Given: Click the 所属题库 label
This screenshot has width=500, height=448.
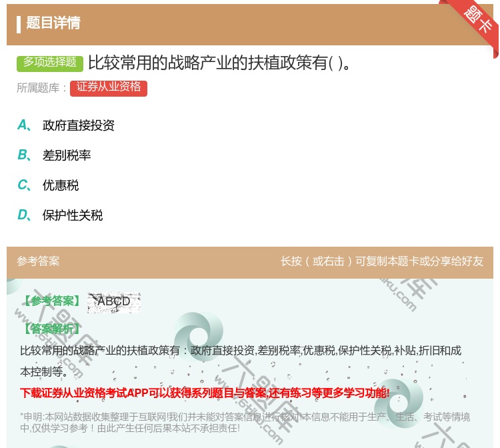Looking at the screenshot, I should tap(41, 88).
